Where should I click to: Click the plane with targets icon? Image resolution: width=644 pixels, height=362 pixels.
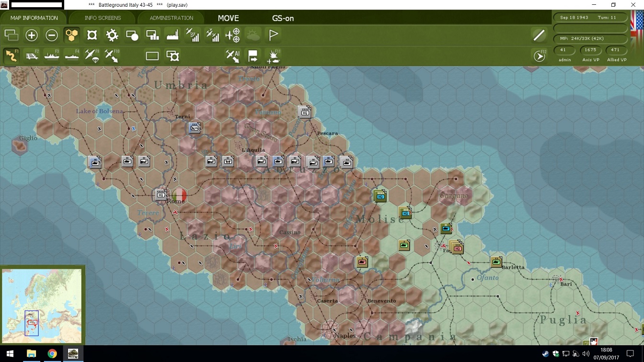pyautogui.click(x=233, y=35)
